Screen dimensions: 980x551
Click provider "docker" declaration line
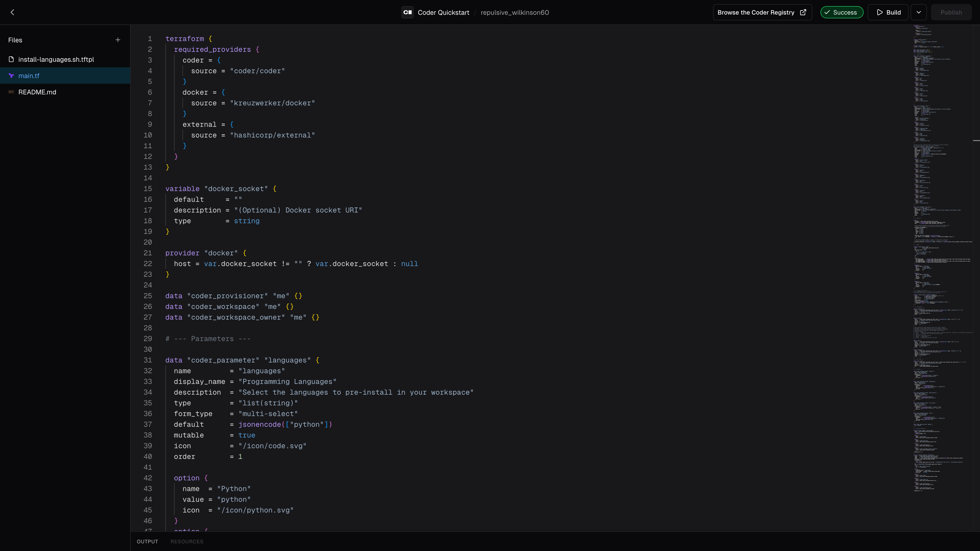[x=206, y=253]
